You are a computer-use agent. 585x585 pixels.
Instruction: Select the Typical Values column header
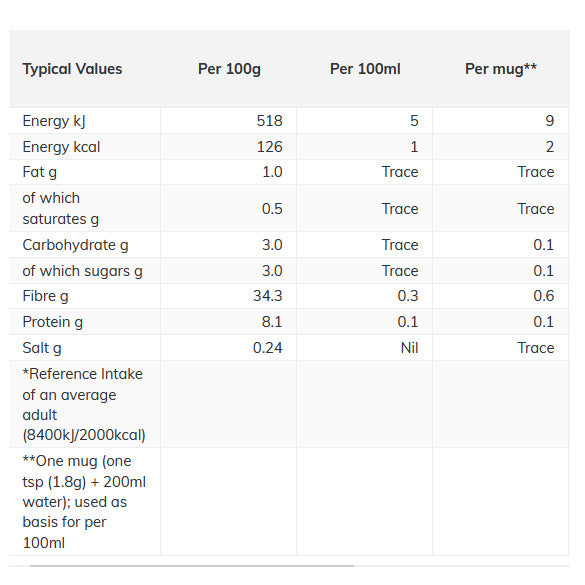click(72, 69)
